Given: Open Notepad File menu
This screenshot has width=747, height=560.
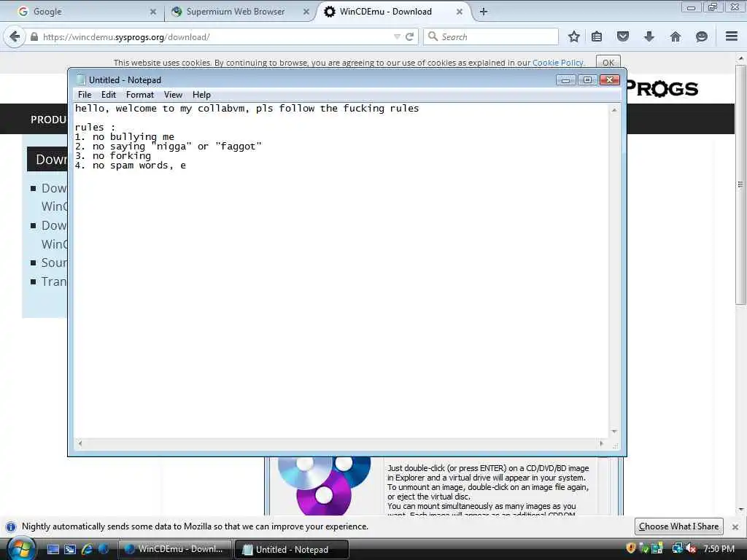Looking at the screenshot, I should 85,95.
